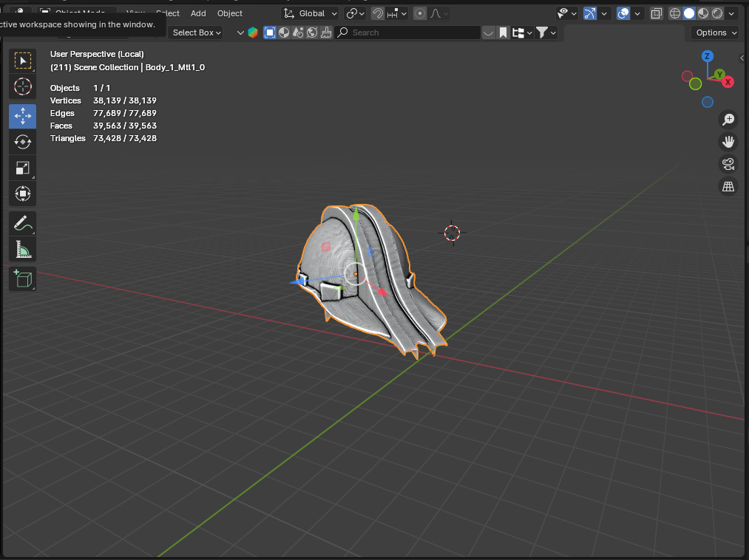Open the snapping options dropdown
The image size is (749, 560).
coord(397,13)
